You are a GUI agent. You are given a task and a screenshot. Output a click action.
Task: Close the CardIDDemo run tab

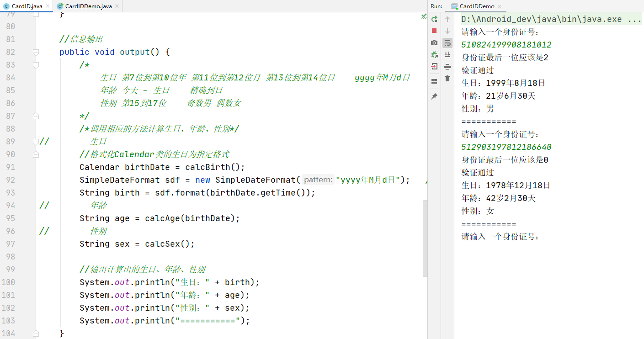pyautogui.click(x=500, y=6)
